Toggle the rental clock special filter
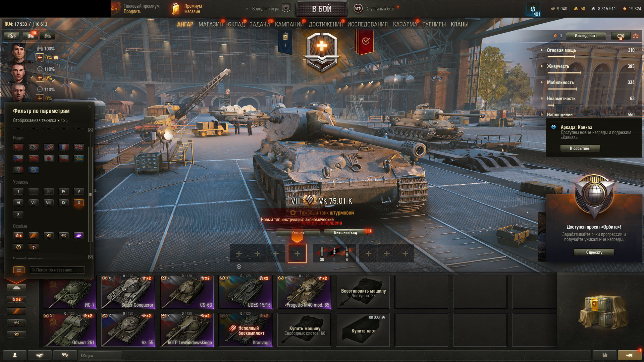644x362 pixels. [x=18, y=247]
